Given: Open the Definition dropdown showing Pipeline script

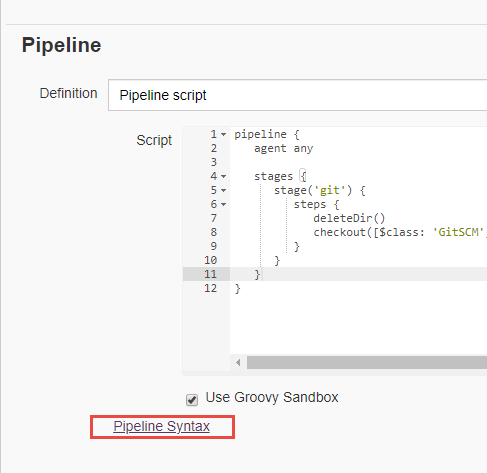Looking at the screenshot, I should coord(297,95).
